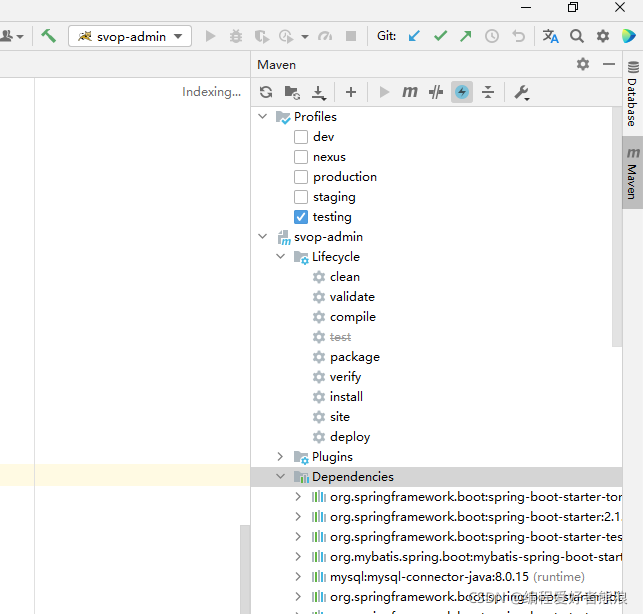643x614 pixels.
Task: Enable the dev profile checkbox
Action: tap(301, 137)
